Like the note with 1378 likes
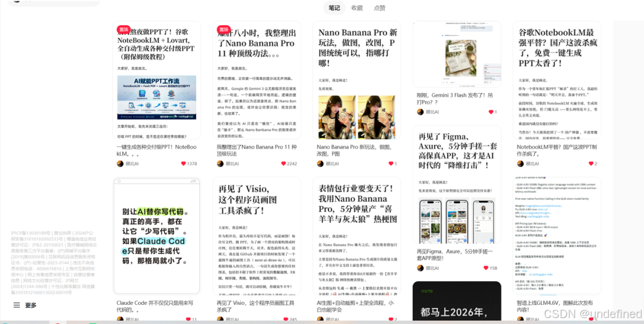Screen dimensions: 644x324 184,163
